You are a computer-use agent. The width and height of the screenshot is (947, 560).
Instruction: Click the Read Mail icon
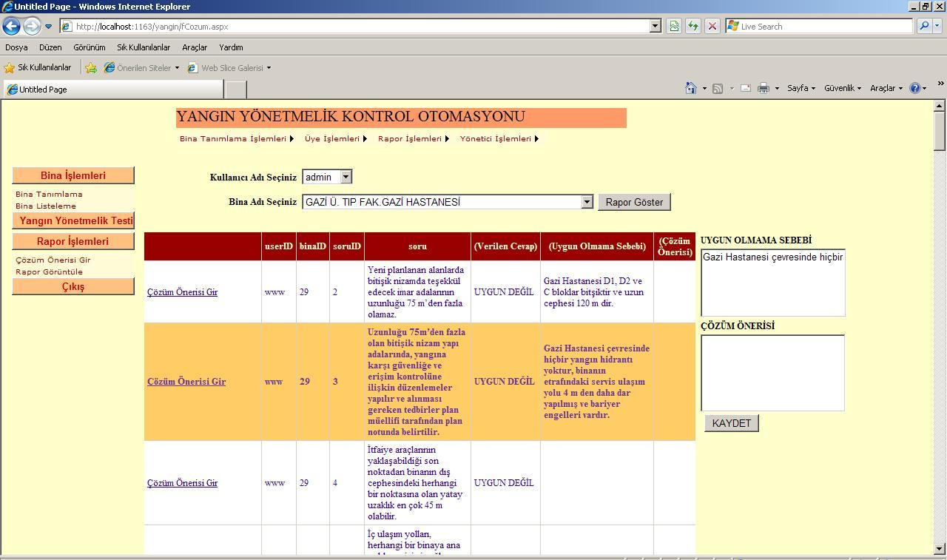746,88
